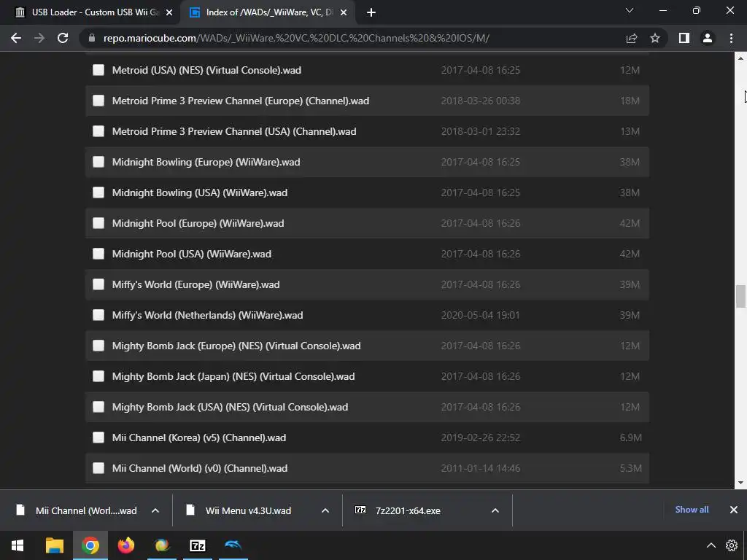Open the 7-Zip taskbar icon
Viewport: 747px width, 560px height.
pyautogui.click(x=197, y=545)
